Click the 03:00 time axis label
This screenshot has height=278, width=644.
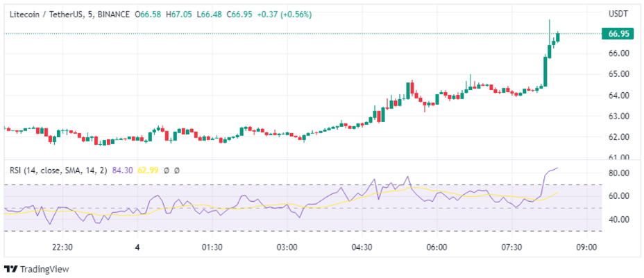click(287, 247)
